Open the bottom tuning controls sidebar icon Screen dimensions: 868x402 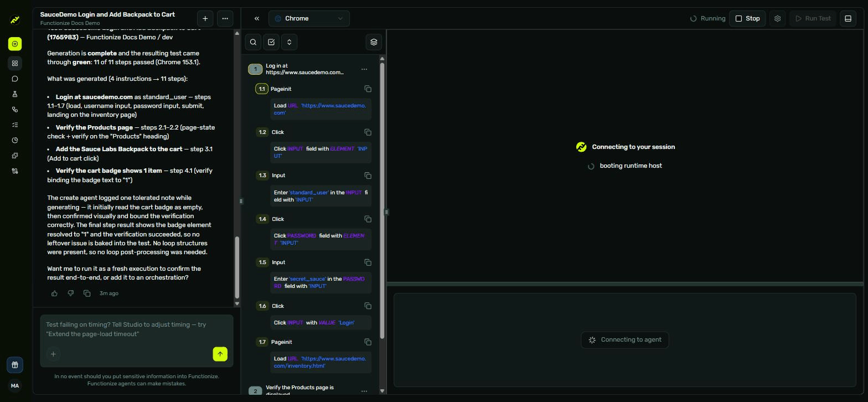pyautogui.click(x=15, y=171)
